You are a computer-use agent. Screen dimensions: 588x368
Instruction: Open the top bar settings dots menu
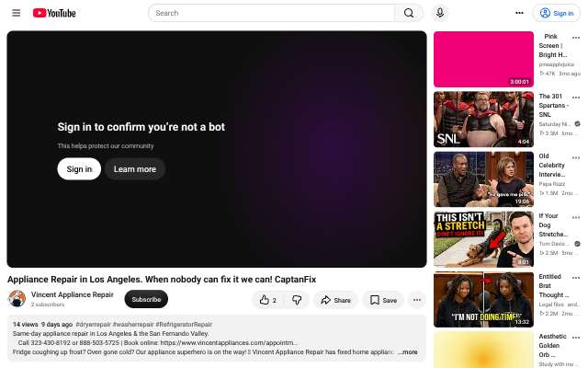[x=519, y=13]
